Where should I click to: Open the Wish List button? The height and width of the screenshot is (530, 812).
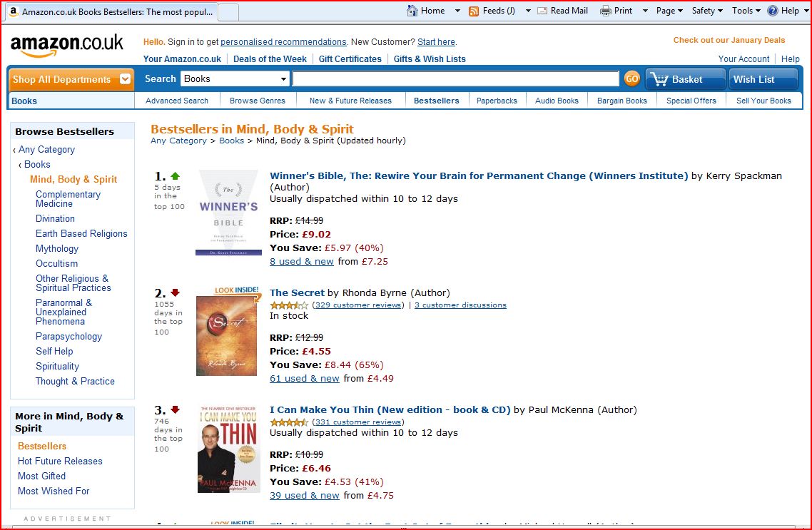click(x=763, y=79)
